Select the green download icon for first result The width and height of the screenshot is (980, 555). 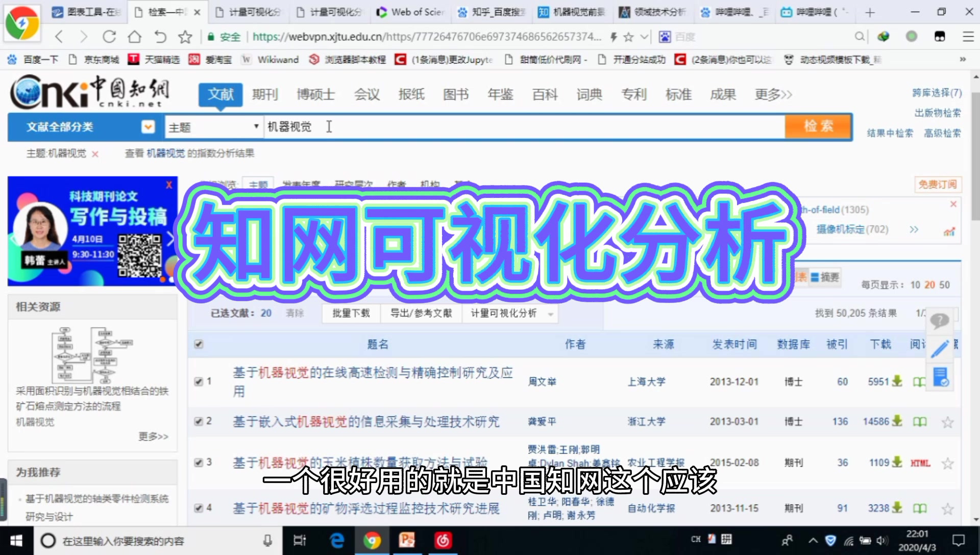(898, 381)
